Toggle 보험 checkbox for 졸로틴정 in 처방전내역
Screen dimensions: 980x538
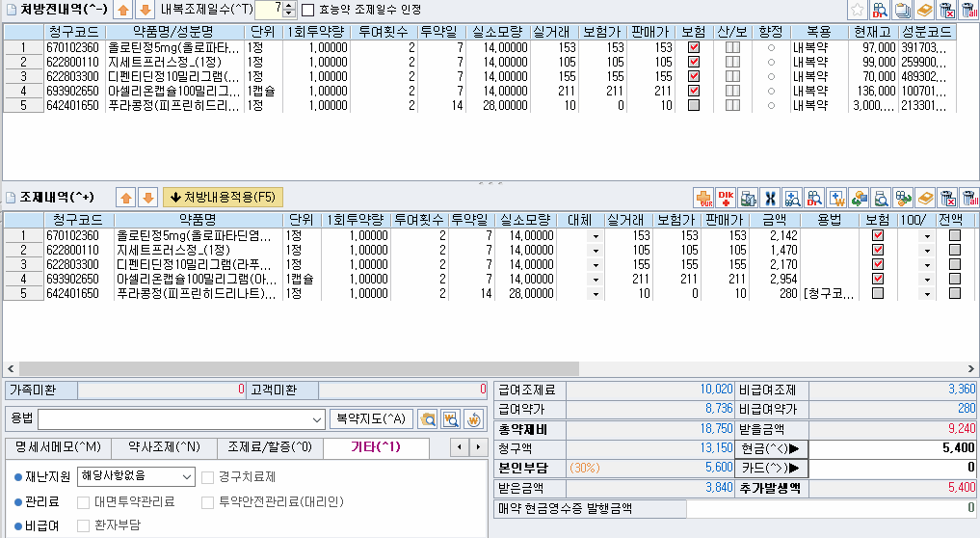693,47
